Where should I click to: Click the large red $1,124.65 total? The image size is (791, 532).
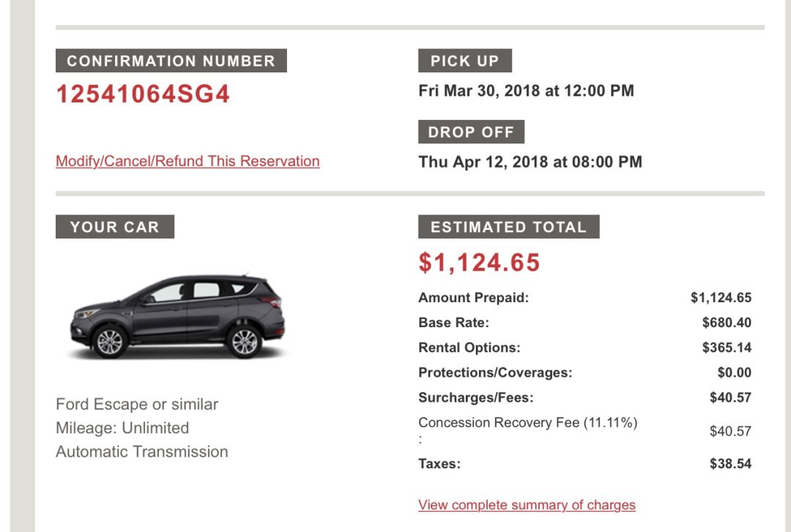(x=479, y=262)
